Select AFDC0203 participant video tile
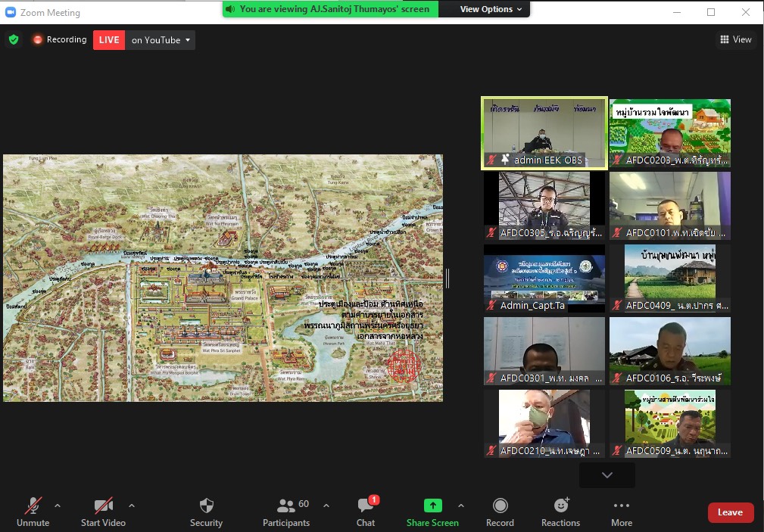This screenshot has height=532, width=764. (x=670, y=133)
